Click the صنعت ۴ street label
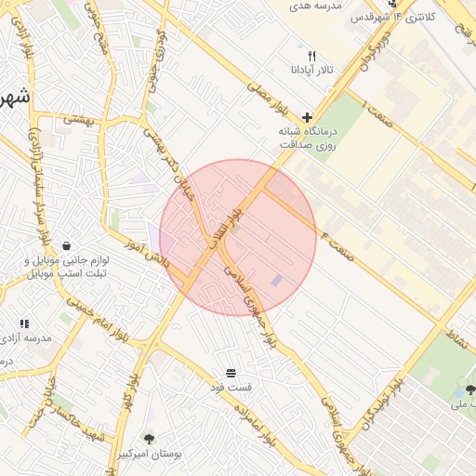This screenshot has height=476, width=476. tap(337, 246)
